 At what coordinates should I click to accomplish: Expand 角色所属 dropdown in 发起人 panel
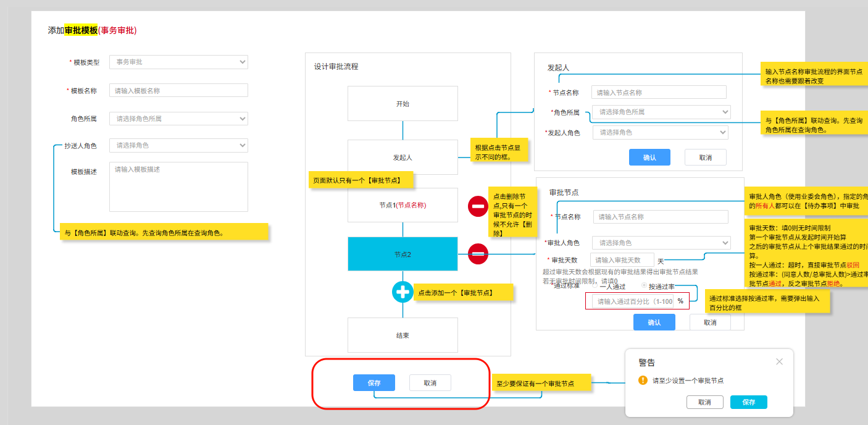pos(661,112)
